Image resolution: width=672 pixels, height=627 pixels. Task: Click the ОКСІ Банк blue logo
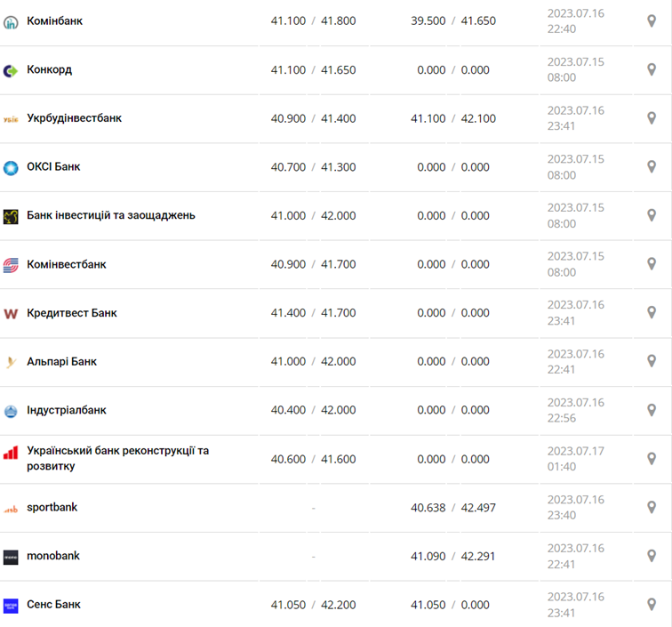coord(11,167)
